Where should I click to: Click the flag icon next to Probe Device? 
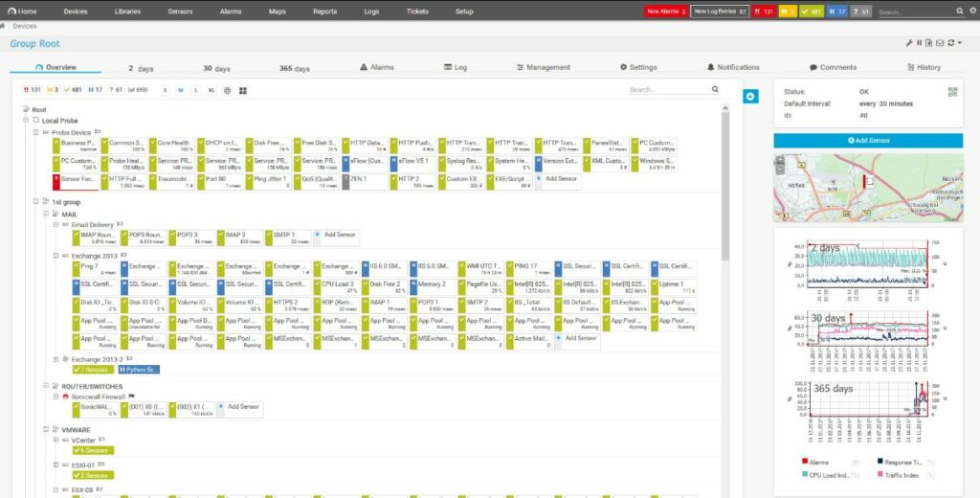tap(98, 132)
